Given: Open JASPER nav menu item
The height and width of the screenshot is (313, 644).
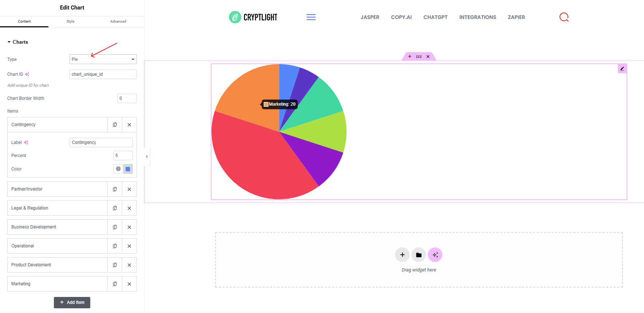Looking at the screenshot, I should pyautogui.click(x=370, y=17).
